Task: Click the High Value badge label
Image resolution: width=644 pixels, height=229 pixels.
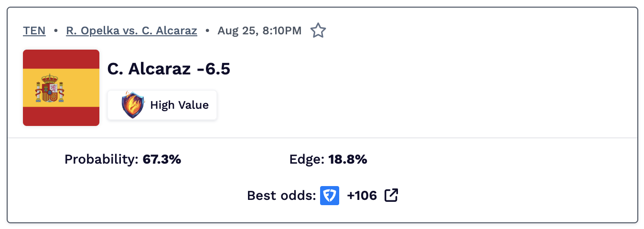Action: [179, 105]
